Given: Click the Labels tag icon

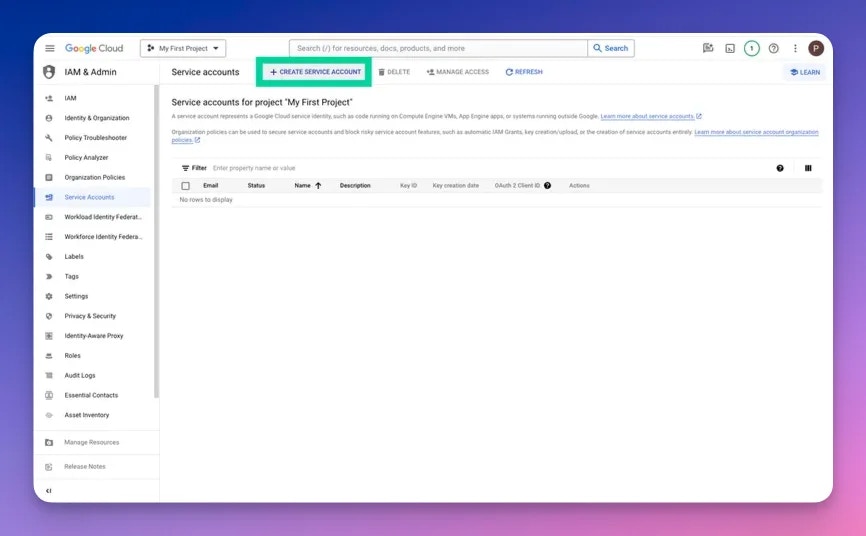Looking at the screenshot, I should point(49,256).
